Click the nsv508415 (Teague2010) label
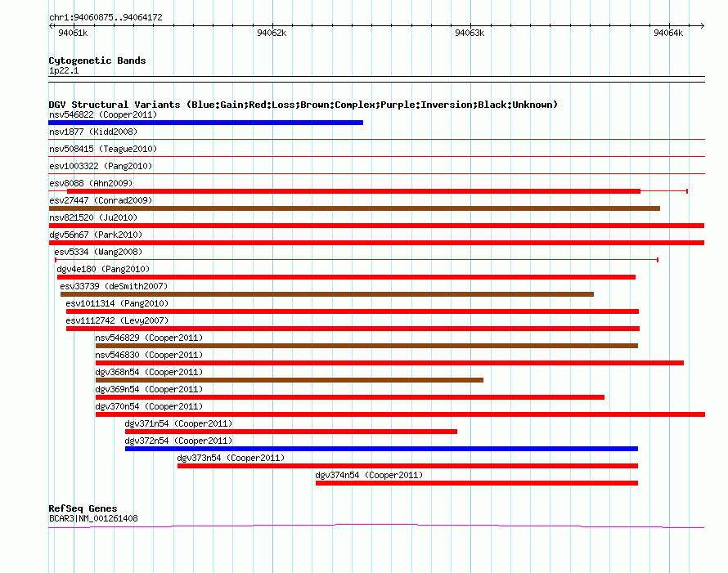Image resolution: width=728 pixels, height=573 pixels. [103, 149]
